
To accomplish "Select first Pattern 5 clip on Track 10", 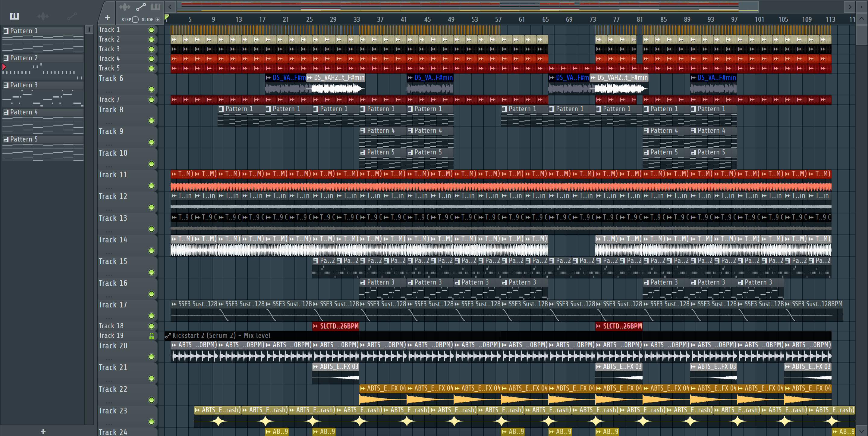I will point(383,159).
